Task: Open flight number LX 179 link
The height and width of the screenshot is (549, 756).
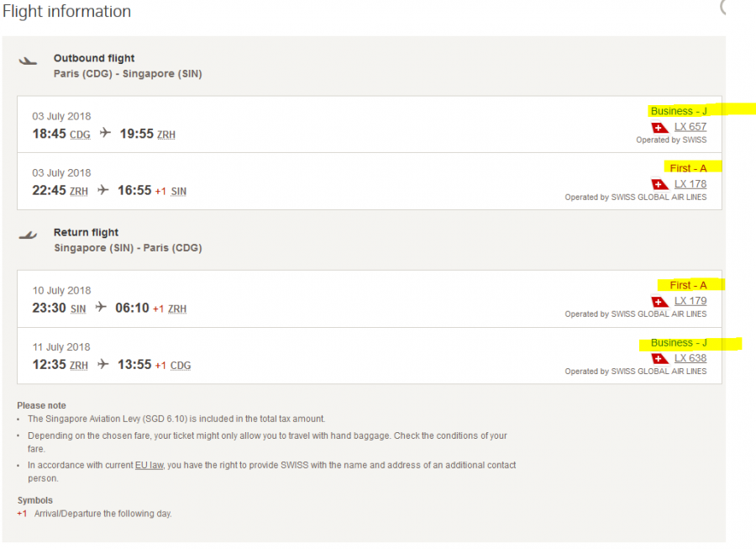Action: (690, 301)
